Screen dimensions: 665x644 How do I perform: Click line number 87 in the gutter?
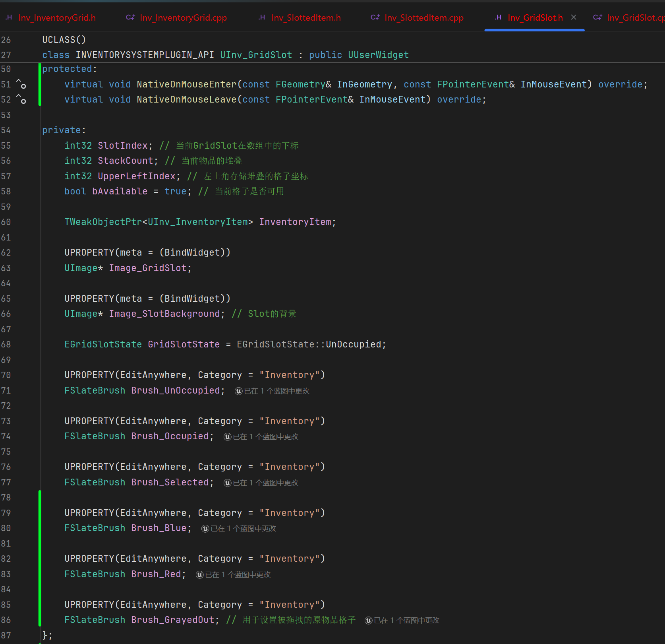[x=6, y=635]
